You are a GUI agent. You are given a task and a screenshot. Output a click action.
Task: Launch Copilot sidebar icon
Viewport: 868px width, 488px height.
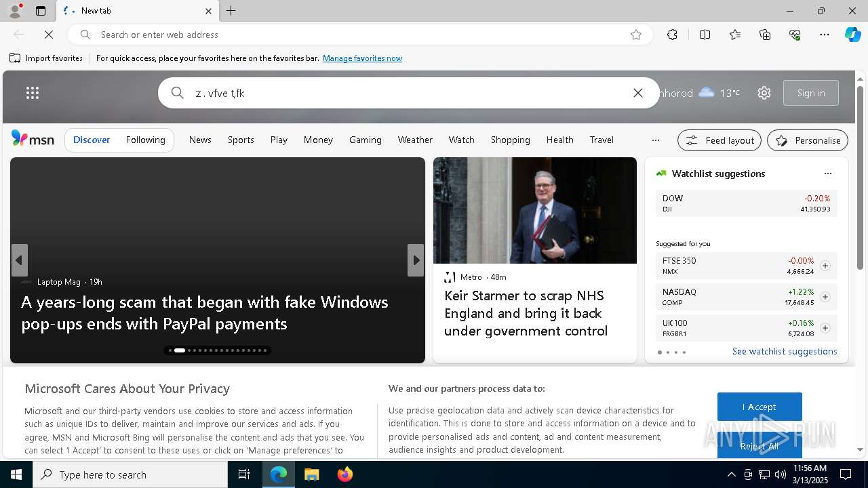(x=852, y=35)
